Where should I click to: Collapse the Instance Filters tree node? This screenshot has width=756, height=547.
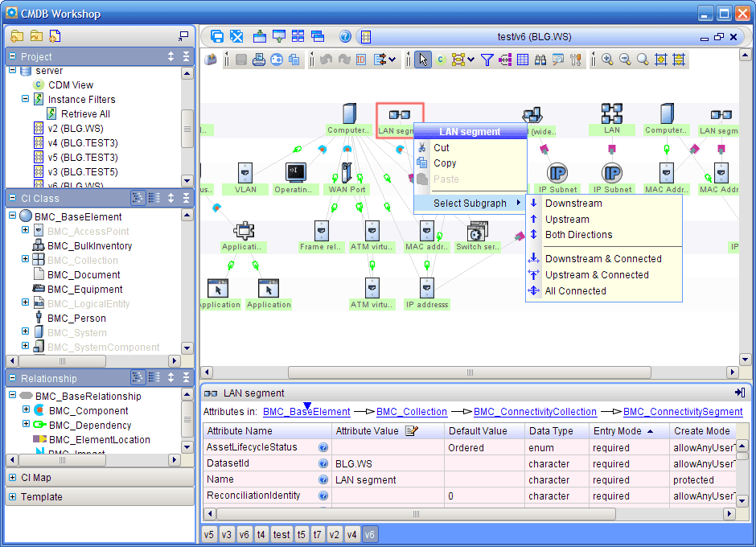click(25, 99)
